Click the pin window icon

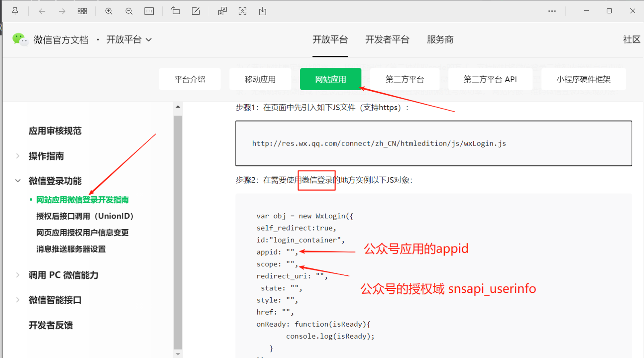[15, 11]
